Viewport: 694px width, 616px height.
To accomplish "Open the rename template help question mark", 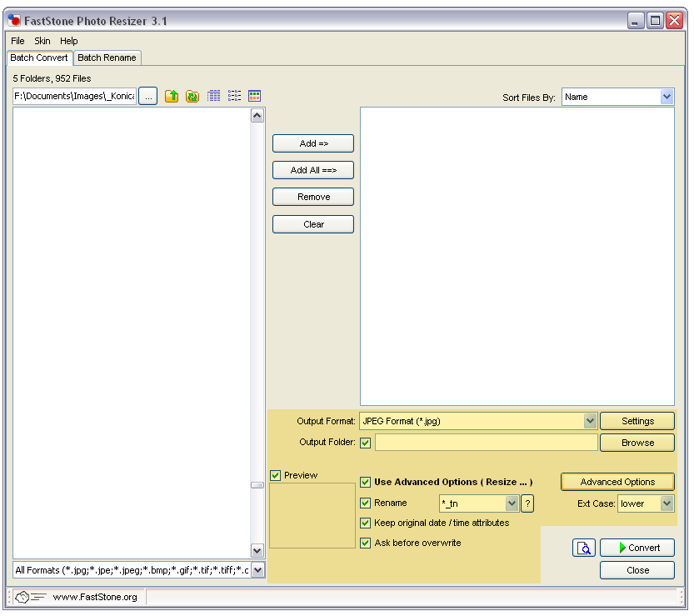I will coord(527,503).
